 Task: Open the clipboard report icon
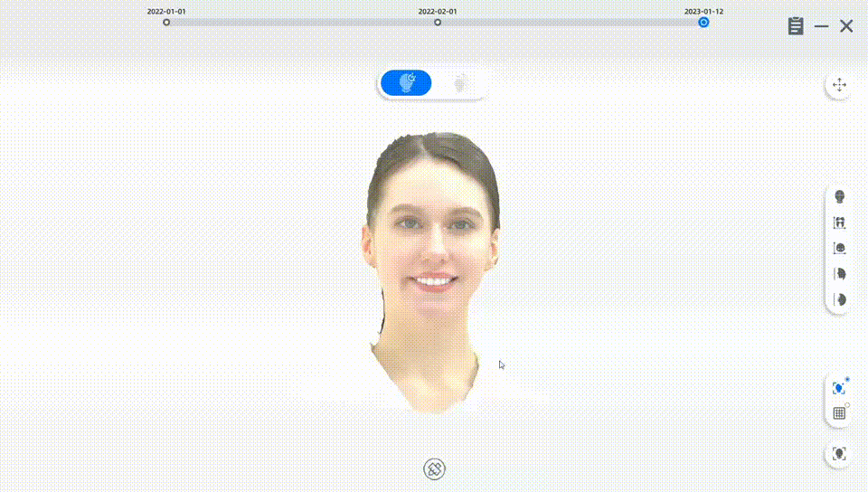[796, 25]
